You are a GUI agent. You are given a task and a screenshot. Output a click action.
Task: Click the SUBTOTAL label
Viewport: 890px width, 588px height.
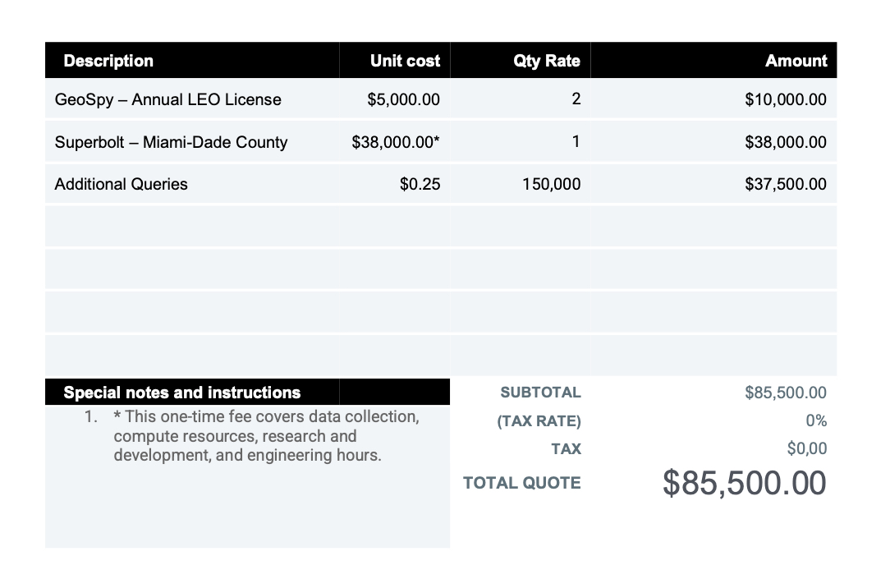[x=540, y=393]
